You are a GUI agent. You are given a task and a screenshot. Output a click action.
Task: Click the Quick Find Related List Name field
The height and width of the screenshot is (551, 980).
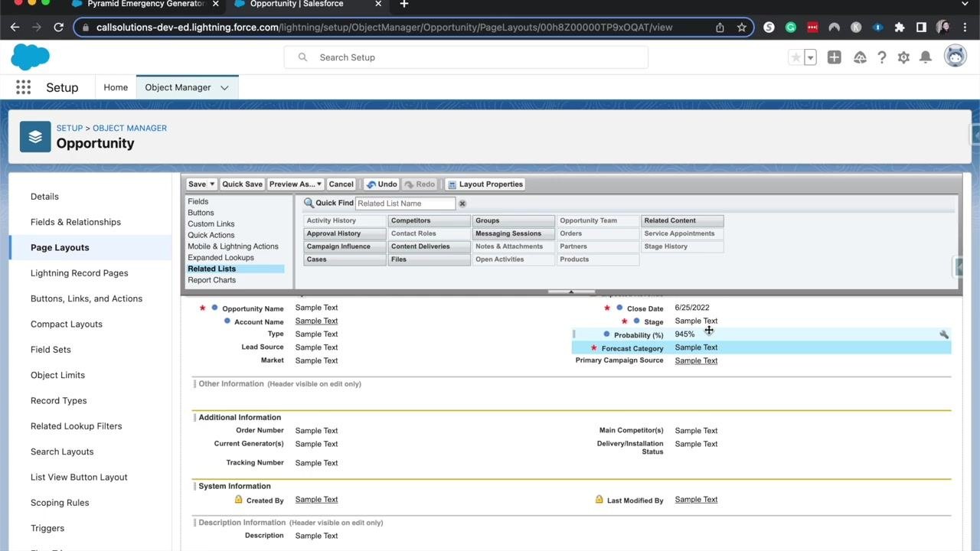(405, 204)
